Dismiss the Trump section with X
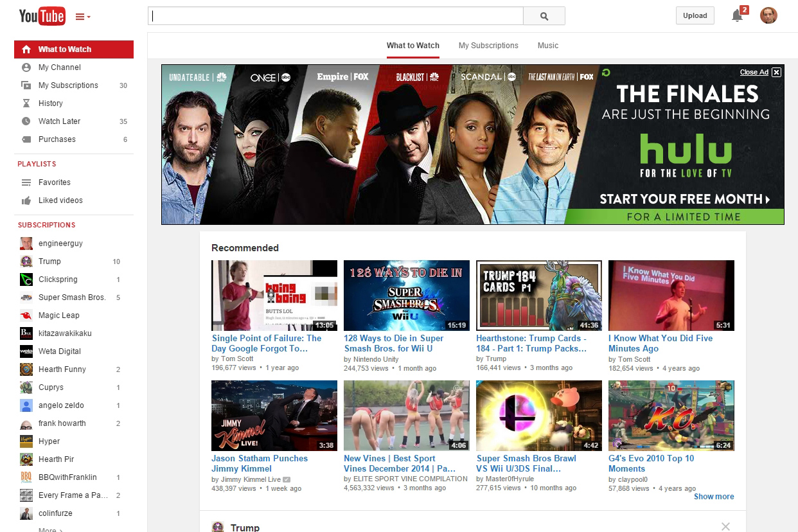The width and height of the screenshot is (798, 532). (725, 526)
